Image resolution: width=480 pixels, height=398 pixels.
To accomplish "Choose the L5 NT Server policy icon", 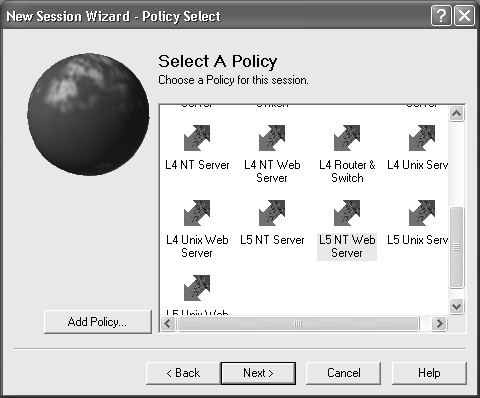I will pyautogui.click(x=272, y=213).
